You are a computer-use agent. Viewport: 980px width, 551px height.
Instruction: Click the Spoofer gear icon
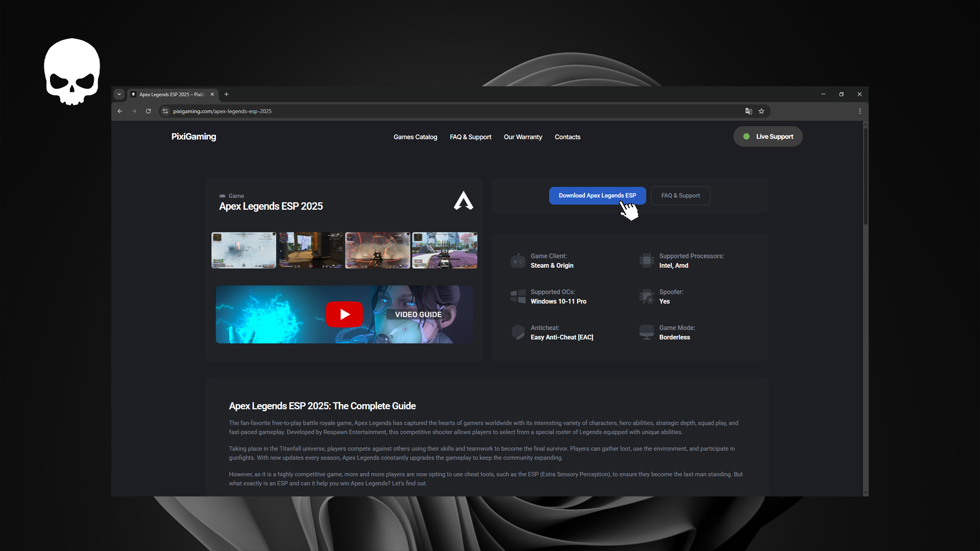point(647,296)
